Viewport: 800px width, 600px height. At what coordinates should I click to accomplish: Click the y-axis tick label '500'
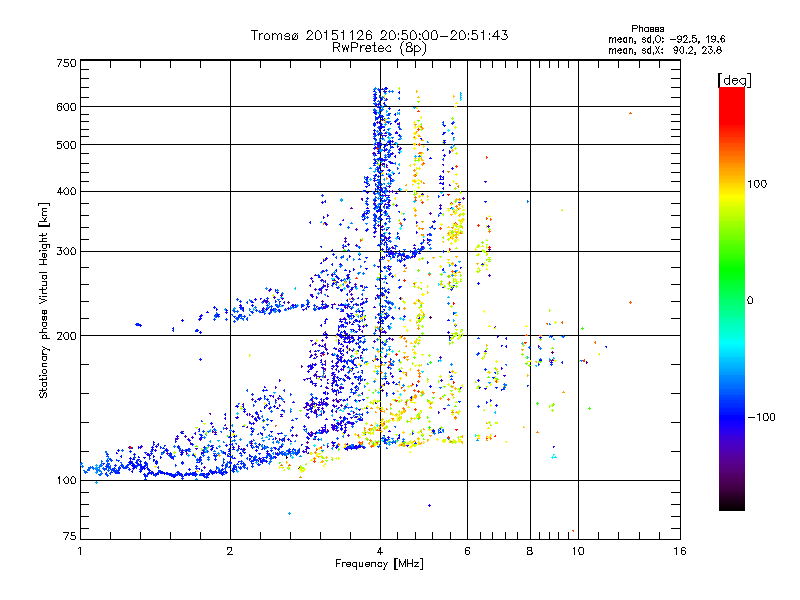(67, 145)
